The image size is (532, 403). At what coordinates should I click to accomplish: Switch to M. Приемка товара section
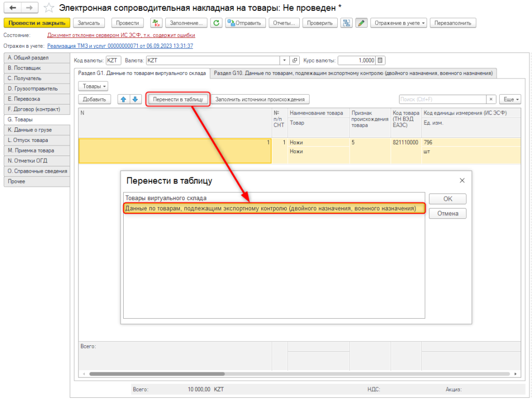coord(37,150)
